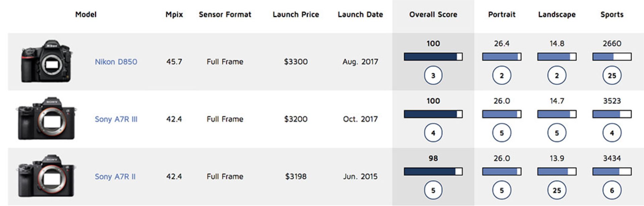Sort by Portrait column header

click(x=501, y=14)
